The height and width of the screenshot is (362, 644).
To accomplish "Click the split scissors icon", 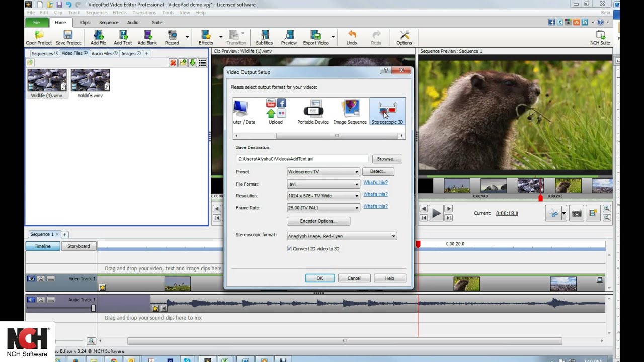I will point(553,213).
